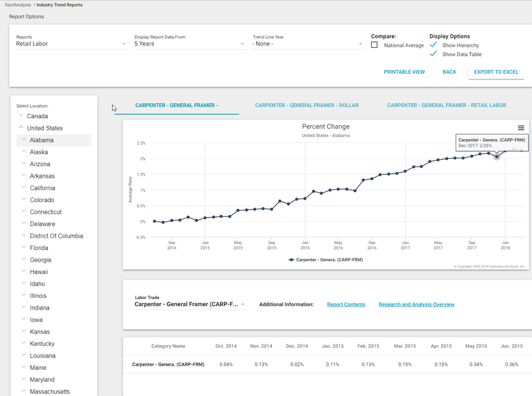Open the Labor Trade dropdown
This screenshot has width=532, height=396.
tap(189, 304)
